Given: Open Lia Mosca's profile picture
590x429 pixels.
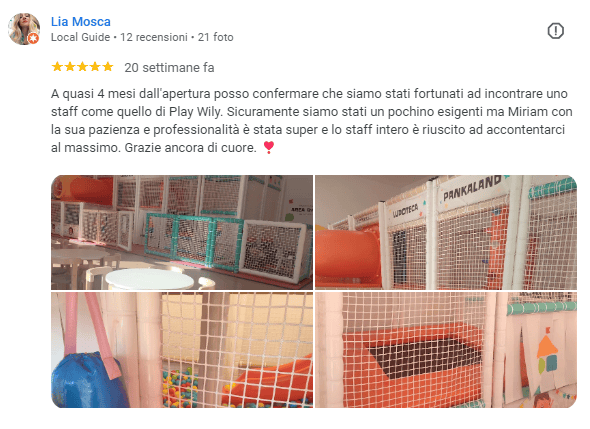Looking at the screenshot, I should point(24,29).
